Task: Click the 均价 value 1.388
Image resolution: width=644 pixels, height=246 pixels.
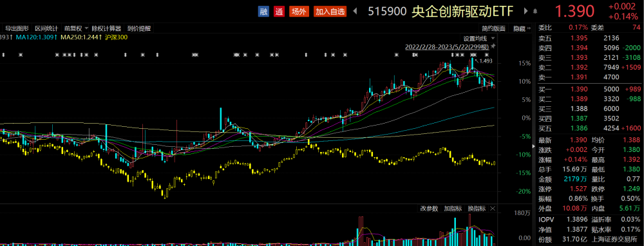Action: tap(632, 140)
